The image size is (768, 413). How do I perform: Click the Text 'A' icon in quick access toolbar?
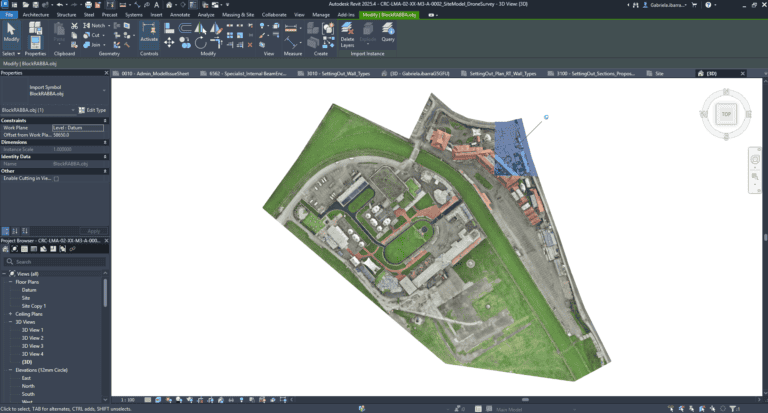(x=157, y=4)
